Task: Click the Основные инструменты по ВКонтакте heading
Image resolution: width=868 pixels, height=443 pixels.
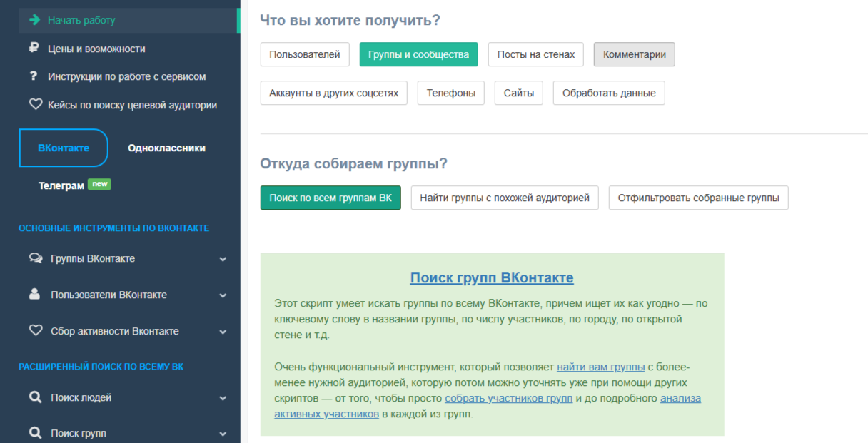Action: (x=114, y=228)
